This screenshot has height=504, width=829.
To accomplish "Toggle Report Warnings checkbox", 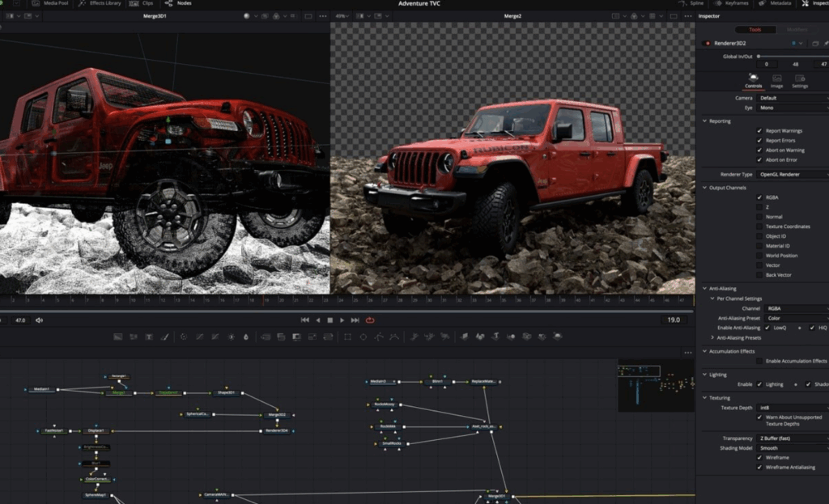I will pos(759,131).
